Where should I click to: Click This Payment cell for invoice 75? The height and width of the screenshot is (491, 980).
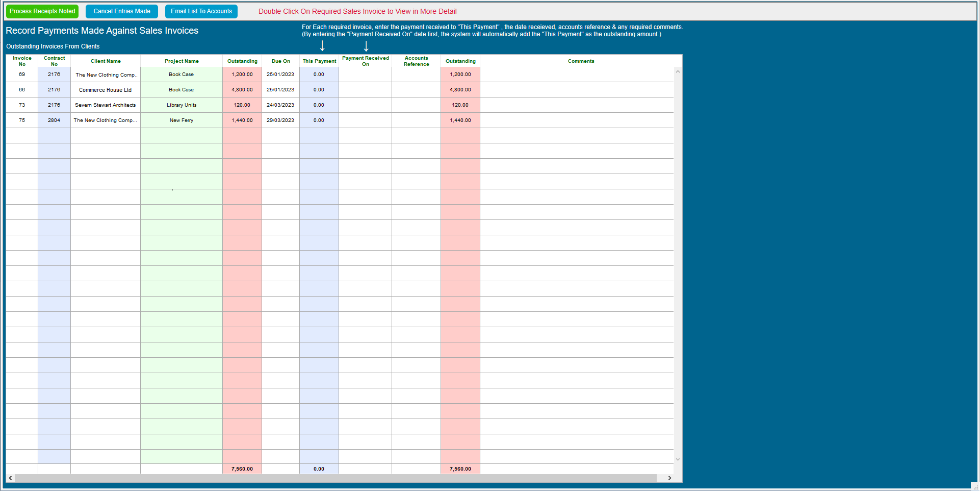click(x=319, y=120)
